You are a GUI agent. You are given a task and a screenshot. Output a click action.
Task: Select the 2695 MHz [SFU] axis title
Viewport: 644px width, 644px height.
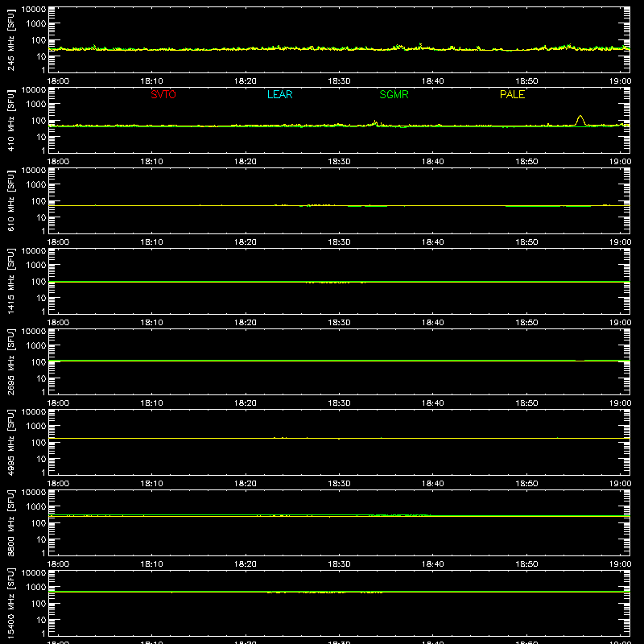(x=10, y=361)
